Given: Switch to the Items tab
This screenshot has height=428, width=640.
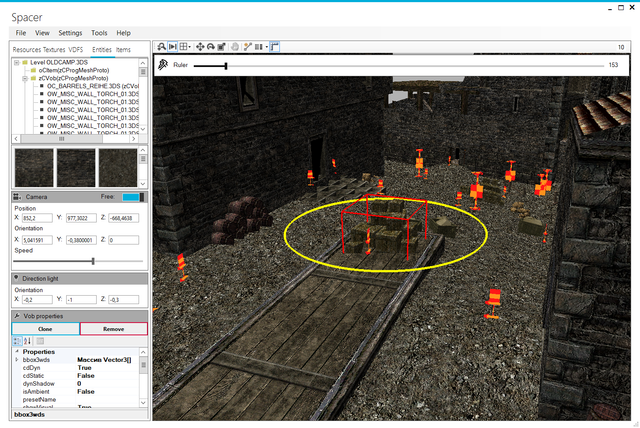Looking at the screenshot, I should click(x=123, y=50).
